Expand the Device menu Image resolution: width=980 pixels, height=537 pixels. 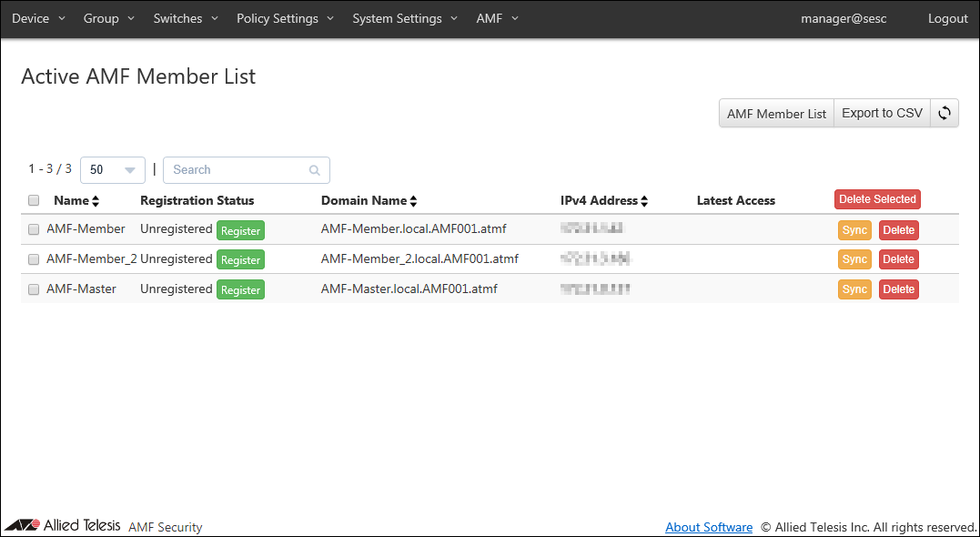point(38,18)
